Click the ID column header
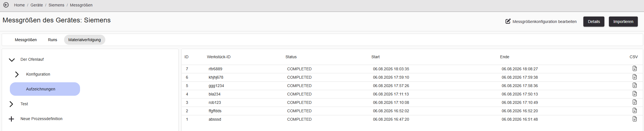 click(x=186, y=57)
